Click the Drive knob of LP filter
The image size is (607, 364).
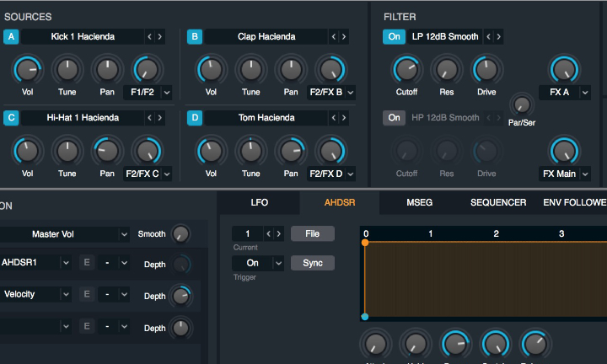point(486,70)
